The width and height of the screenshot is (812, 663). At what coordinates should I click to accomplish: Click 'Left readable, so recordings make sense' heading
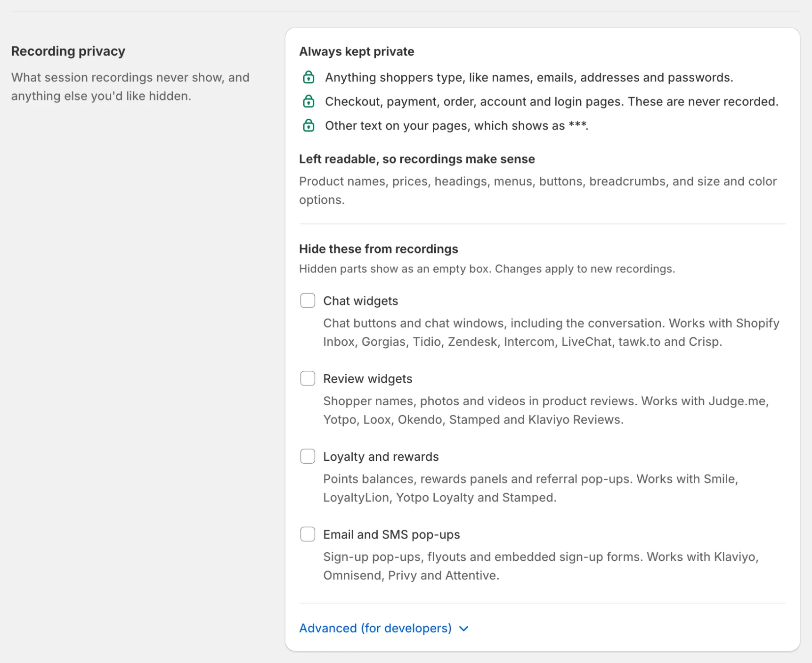pos(417,159)
